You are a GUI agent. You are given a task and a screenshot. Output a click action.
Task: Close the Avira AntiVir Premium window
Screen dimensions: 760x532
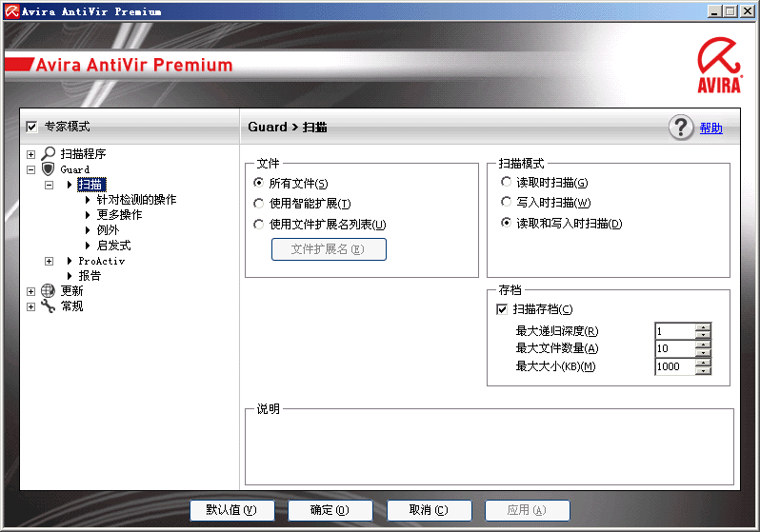748,11
